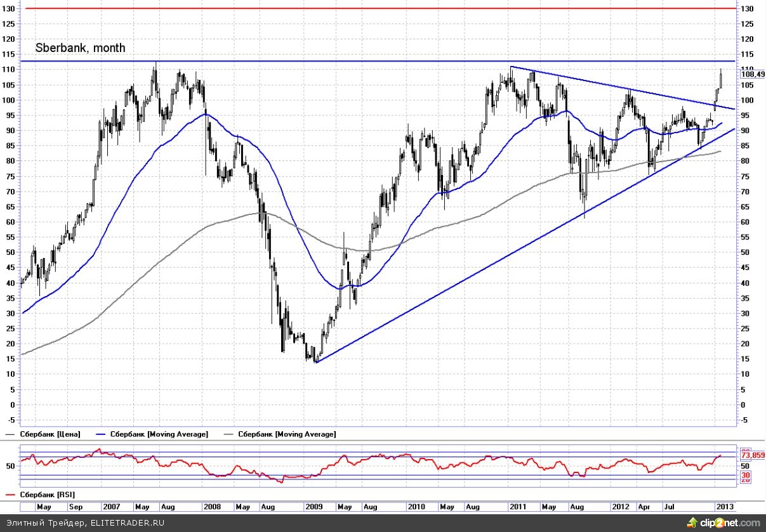766x532 pixels.
Task: Select 2013 on the time axis
Action: pos(724,507)
